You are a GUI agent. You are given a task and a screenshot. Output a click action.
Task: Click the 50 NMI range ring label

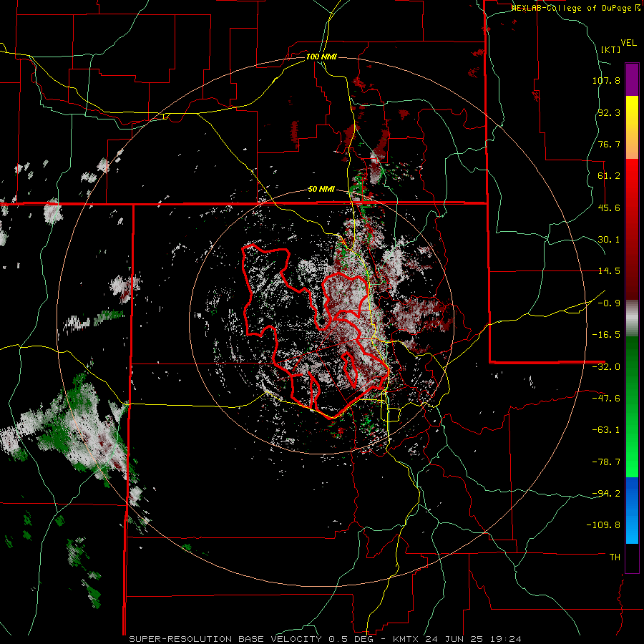pos(321,190)
